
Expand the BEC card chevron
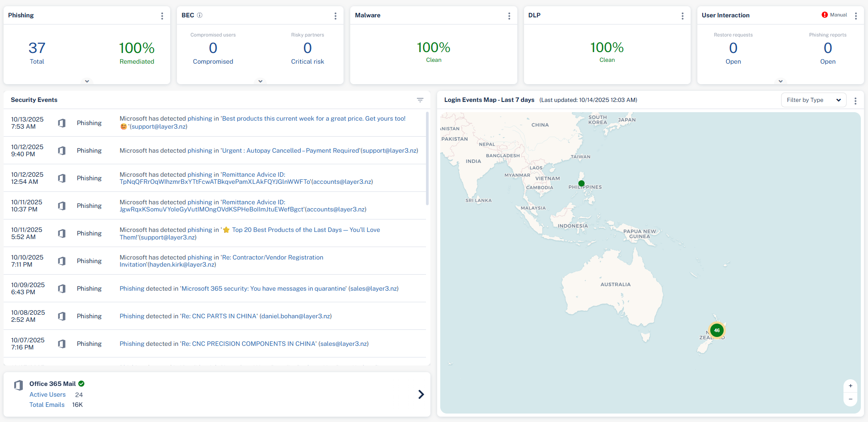point(260,81)
